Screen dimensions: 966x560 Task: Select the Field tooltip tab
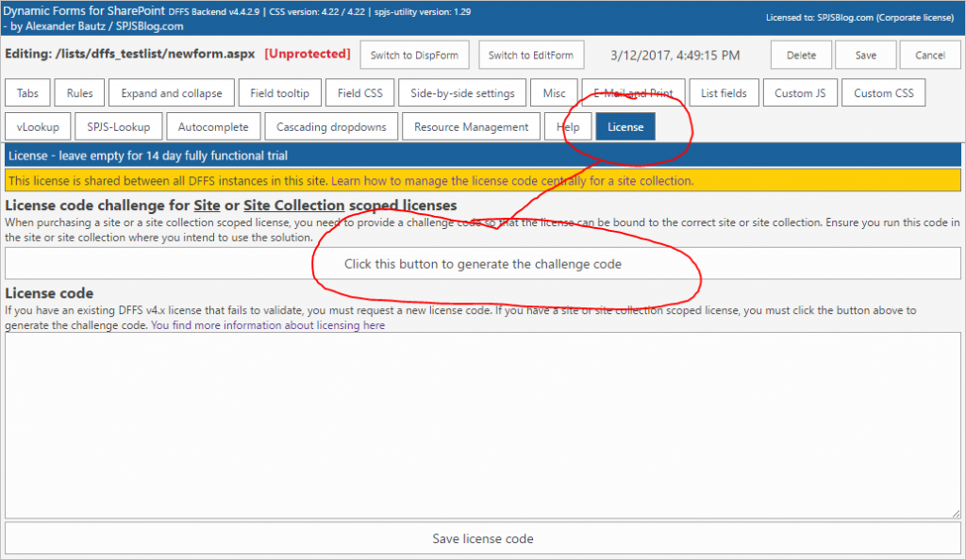pos(279,93)
